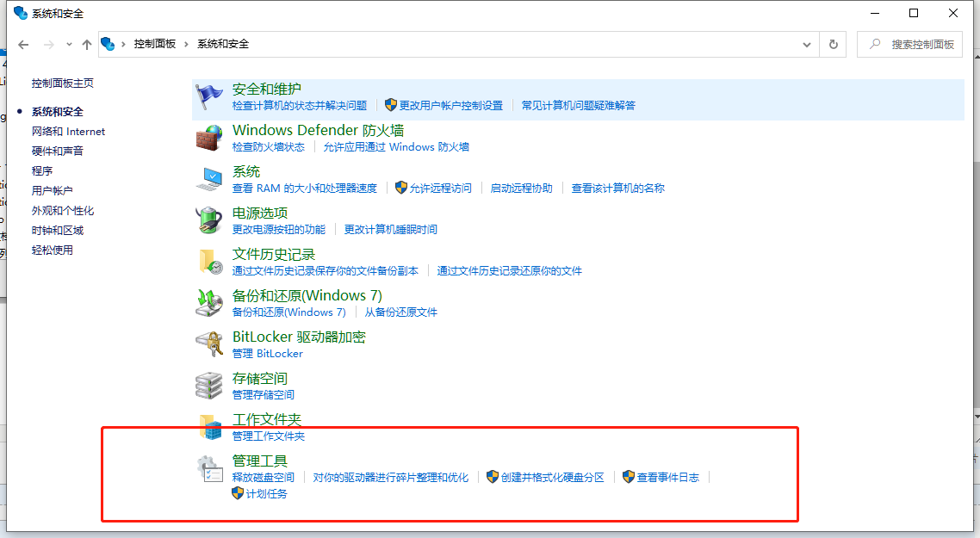Screen dimensions: 980x538
Task: Open 常见计算机问题疑难解答
Action: 578,106
